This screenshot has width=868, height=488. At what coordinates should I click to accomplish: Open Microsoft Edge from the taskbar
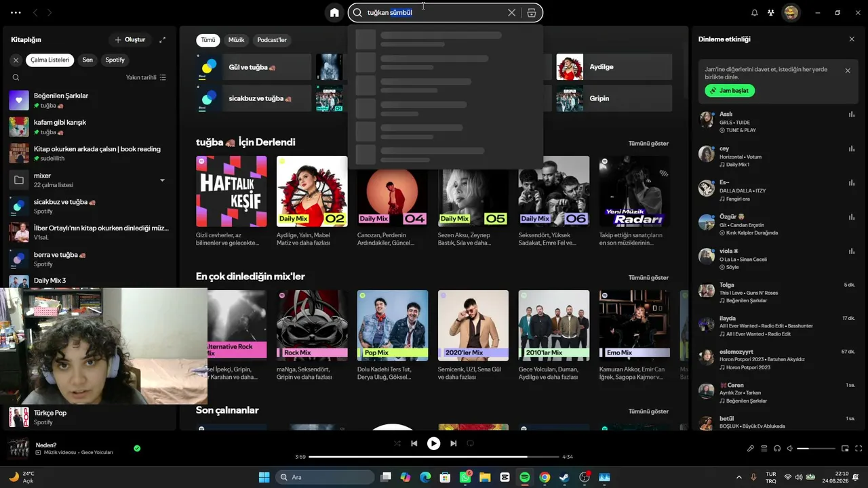425,477
